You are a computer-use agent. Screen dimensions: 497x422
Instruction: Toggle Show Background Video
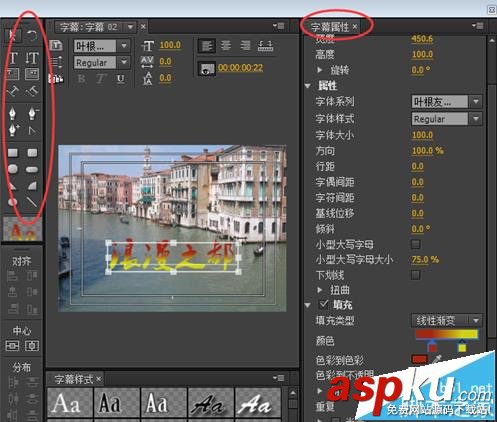click(207, 68)
